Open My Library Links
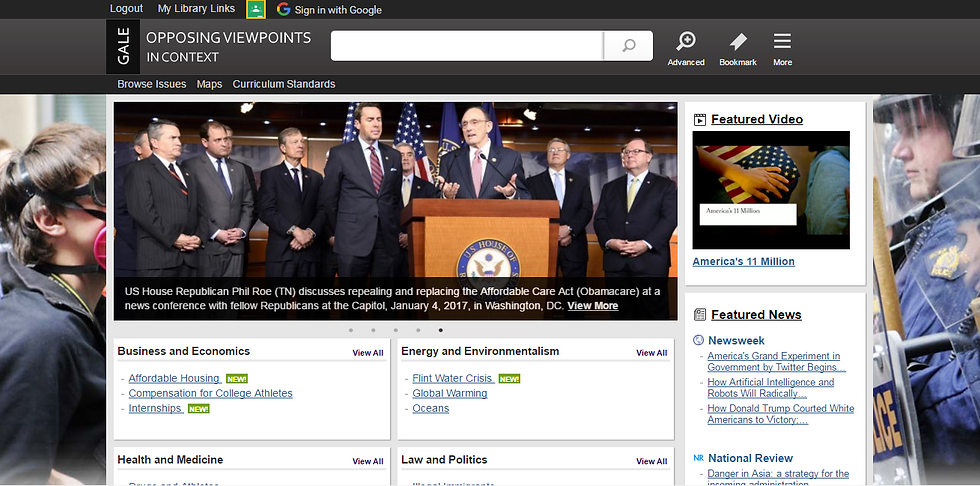This screenshot has width=980, height=486. coord(196,9)
